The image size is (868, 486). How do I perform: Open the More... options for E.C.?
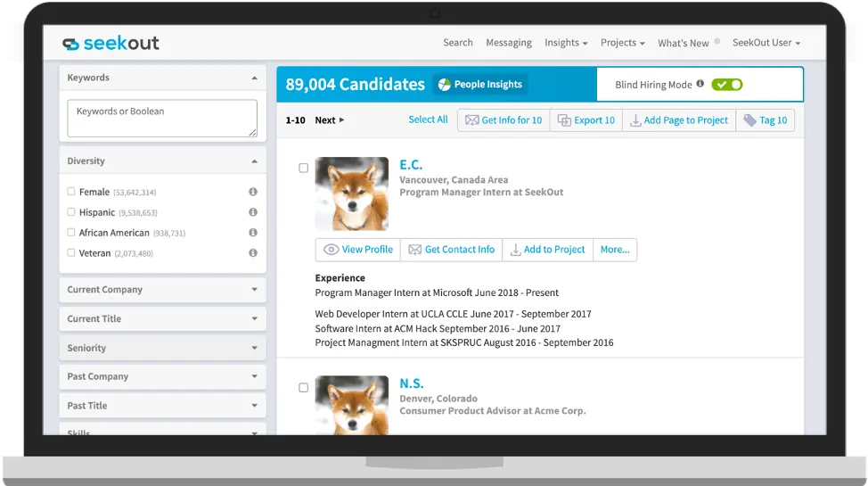[615, 250]
